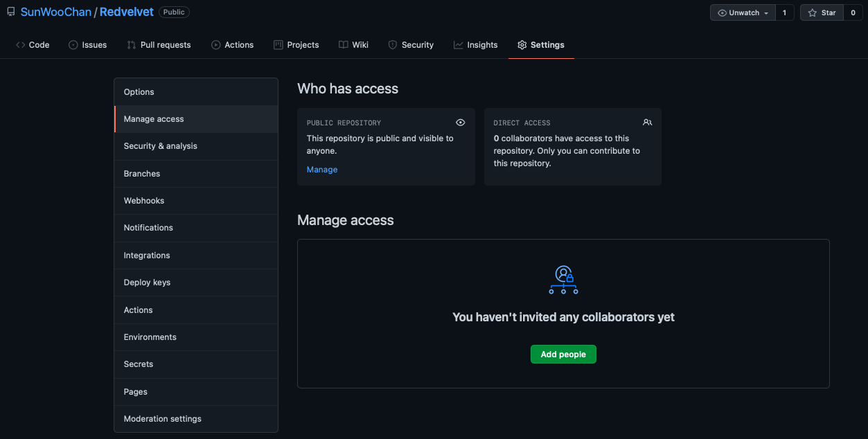
Task: Switch to the Insights tab
Action: tap(476, 45)
